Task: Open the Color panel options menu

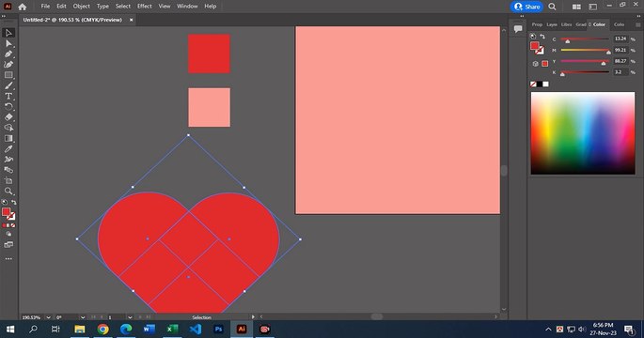Action: (637, 24)
